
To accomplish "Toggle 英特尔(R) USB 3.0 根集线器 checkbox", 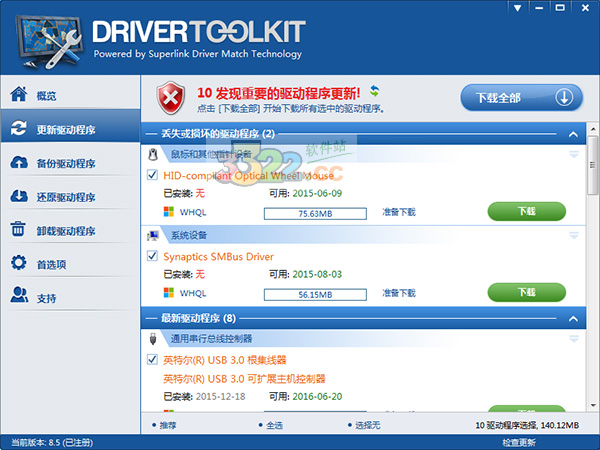I will point(153,359).
